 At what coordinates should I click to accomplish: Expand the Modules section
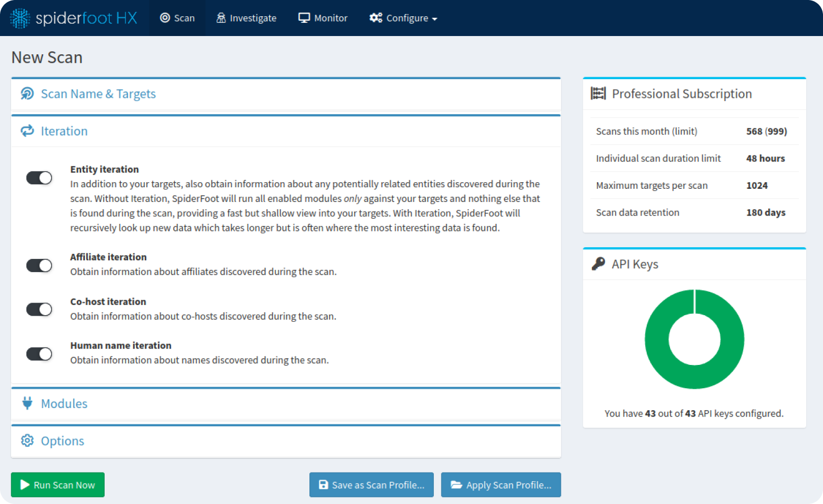286,404
